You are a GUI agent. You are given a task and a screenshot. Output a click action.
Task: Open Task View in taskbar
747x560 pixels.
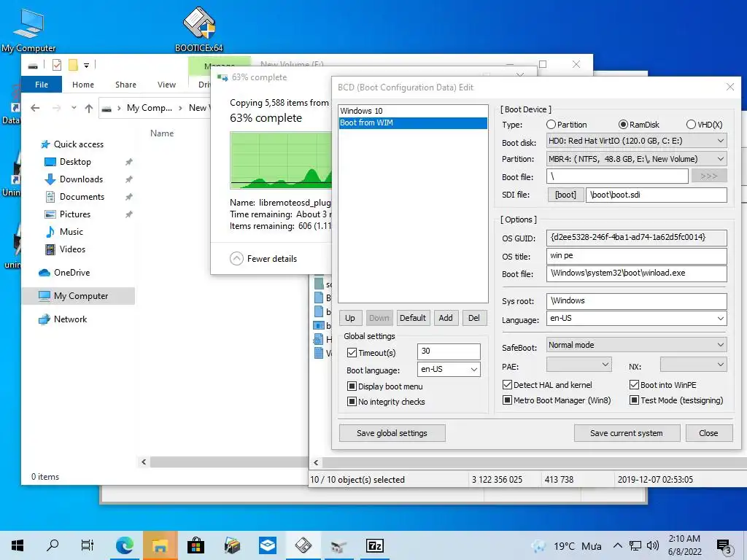click(x=88, y=545)
